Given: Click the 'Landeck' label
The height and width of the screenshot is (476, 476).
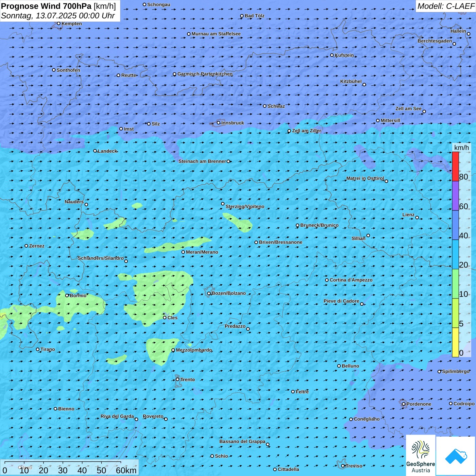Looking at the screenshot, I should [x=107, y=151].
